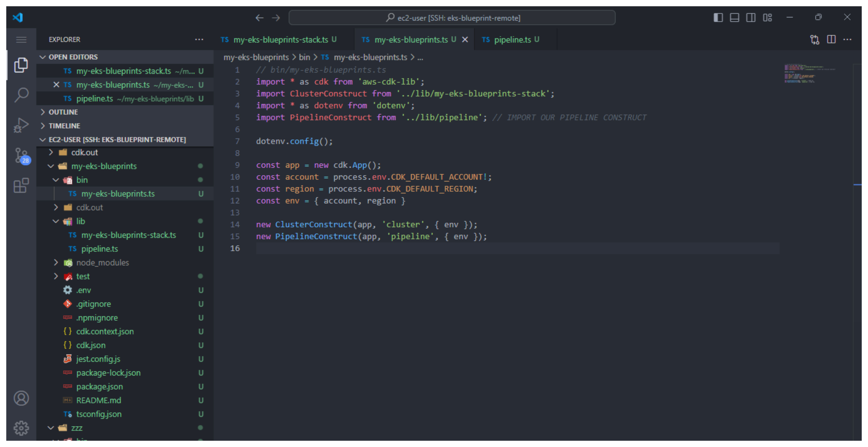Toggle the secondary side bar
868x447 pixels.
[x=751, y=18]
